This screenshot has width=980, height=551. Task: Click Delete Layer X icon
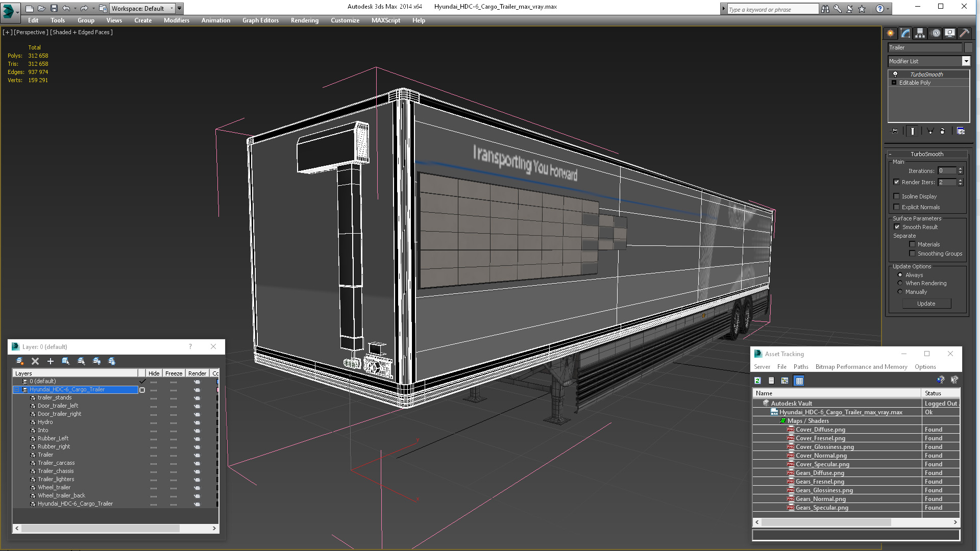(35, 361)
